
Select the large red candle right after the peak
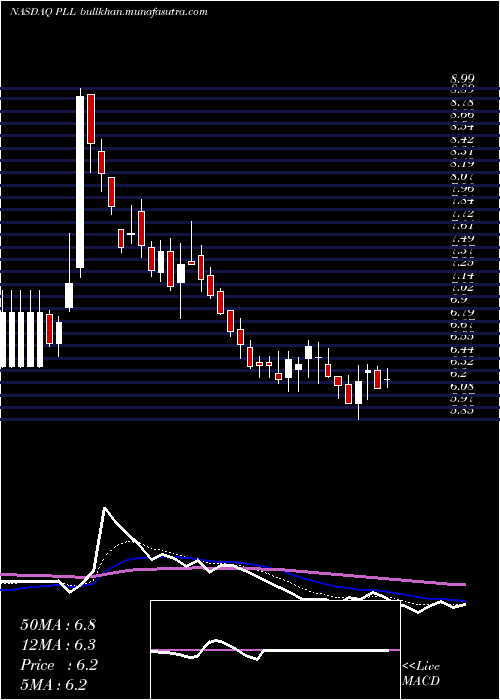pos(91,119)
